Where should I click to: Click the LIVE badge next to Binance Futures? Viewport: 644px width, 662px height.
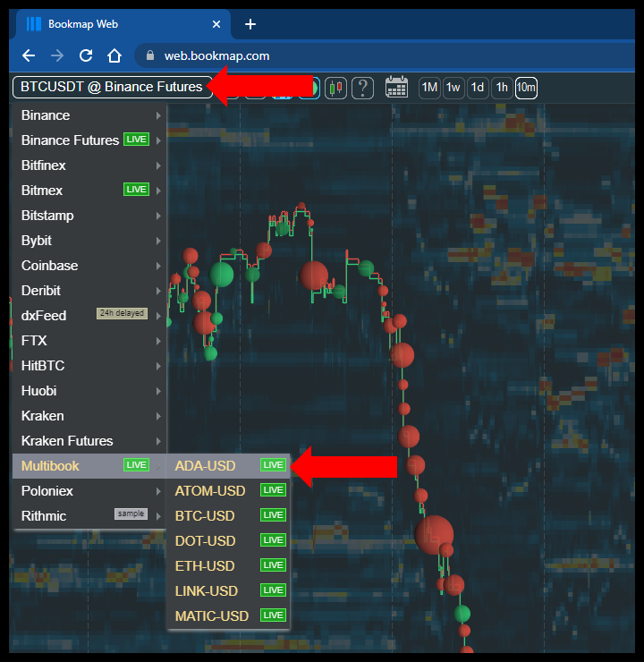click(x=136, y=140)
